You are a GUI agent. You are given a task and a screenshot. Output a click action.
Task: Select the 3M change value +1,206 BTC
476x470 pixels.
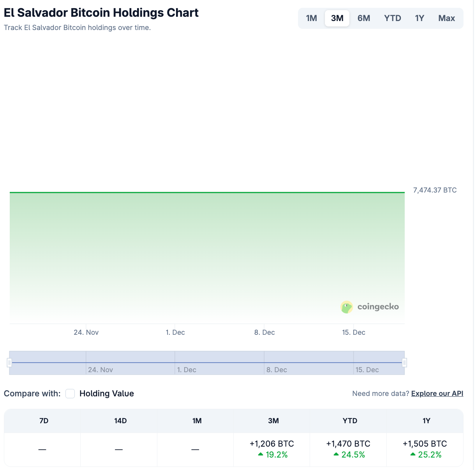(x=271, y=443)
